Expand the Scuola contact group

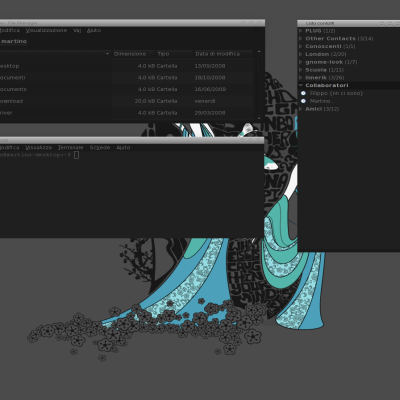click(301, 70)
